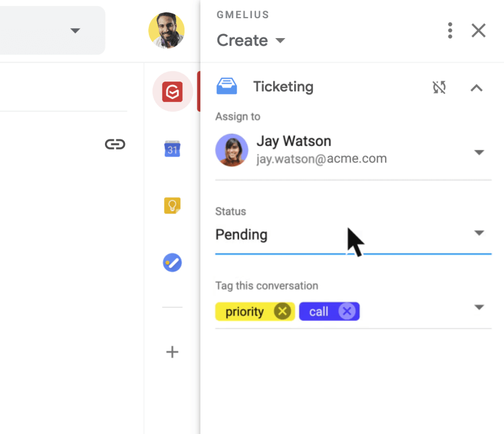Screen dimensions: 504x434
Task: Remove the priority tag with its X
Action: click(282, 311)
